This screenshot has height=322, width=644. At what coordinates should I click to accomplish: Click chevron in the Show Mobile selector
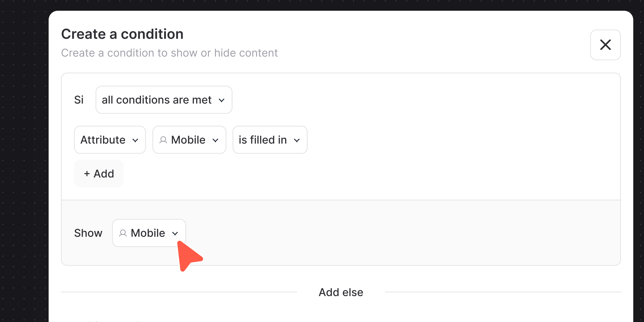tap(175, 233)
